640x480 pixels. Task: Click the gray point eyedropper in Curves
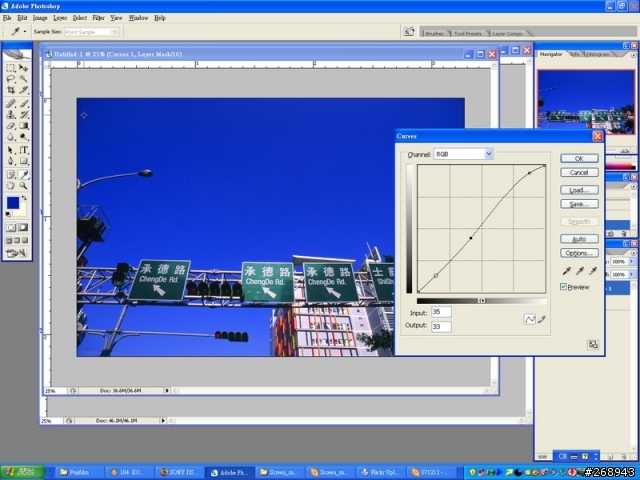580,271
